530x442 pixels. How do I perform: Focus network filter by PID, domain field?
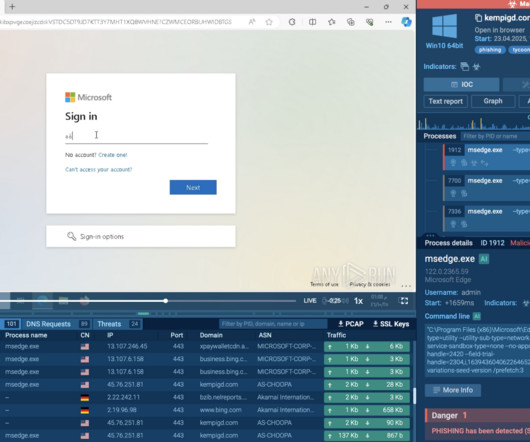click(x=273, y=324)
